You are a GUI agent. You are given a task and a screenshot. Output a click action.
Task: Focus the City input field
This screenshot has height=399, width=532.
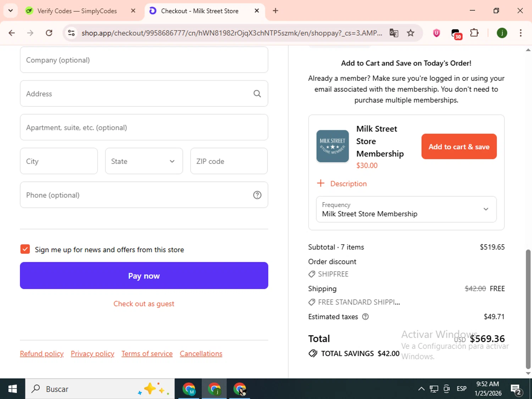coord(59,161)
